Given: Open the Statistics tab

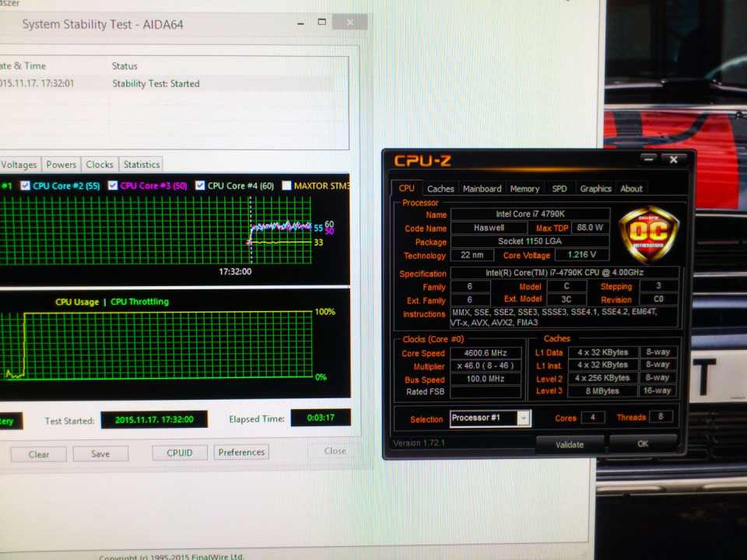Looking at the screenshot, I should (142, 165).
